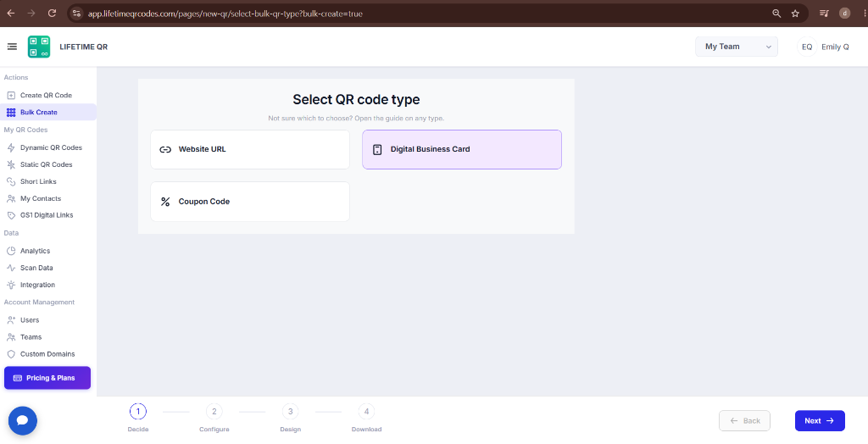Click the Lifetime QR logo icon
This screenshot has height=444, width=868.
(39, 47)
